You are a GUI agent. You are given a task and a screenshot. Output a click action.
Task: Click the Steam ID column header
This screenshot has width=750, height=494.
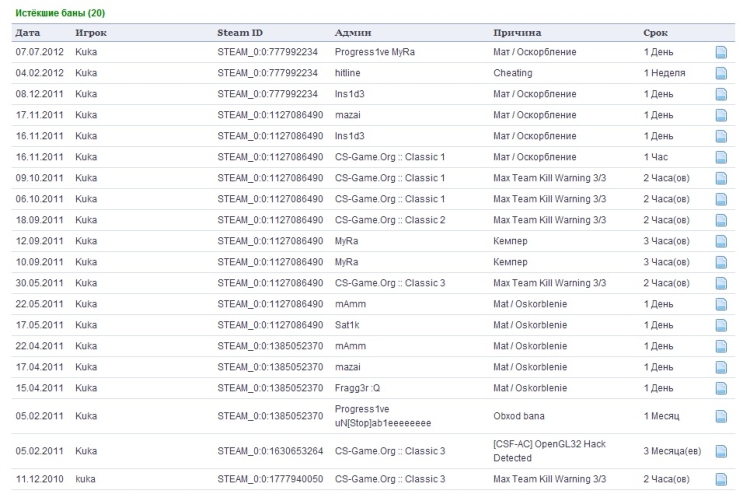point(240,33)
